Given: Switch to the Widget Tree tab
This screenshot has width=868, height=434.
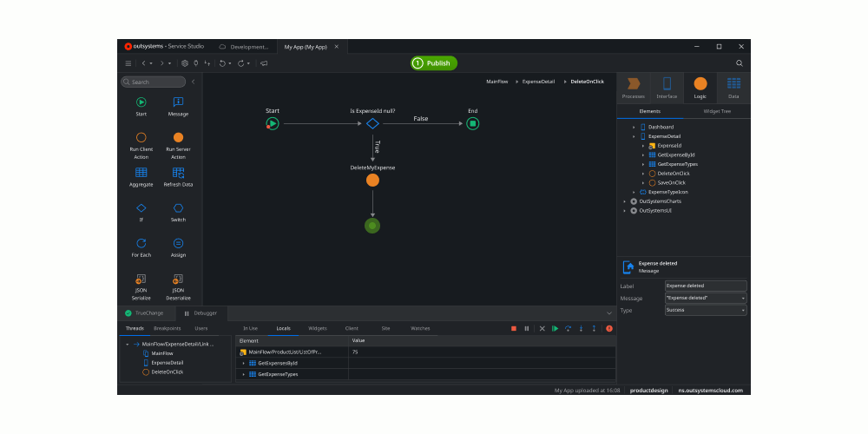Looking at the screenshot, I should point(717,111).
